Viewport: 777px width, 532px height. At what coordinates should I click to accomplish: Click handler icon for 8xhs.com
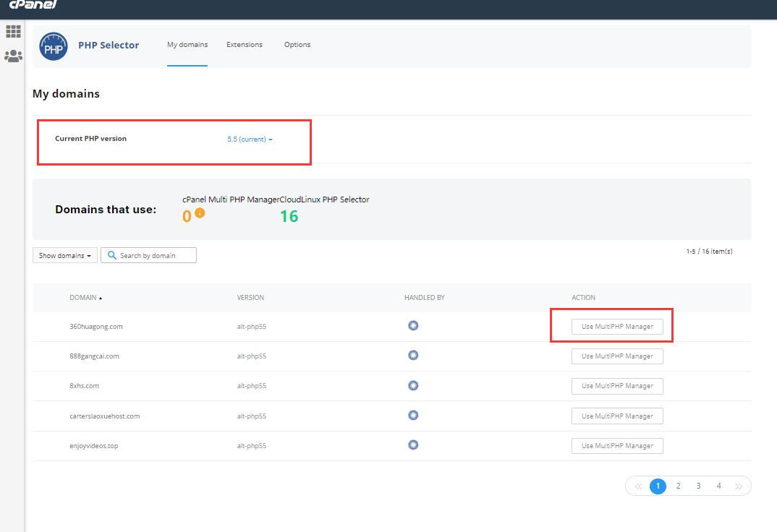pyautogui.click(x=413, y=385)
